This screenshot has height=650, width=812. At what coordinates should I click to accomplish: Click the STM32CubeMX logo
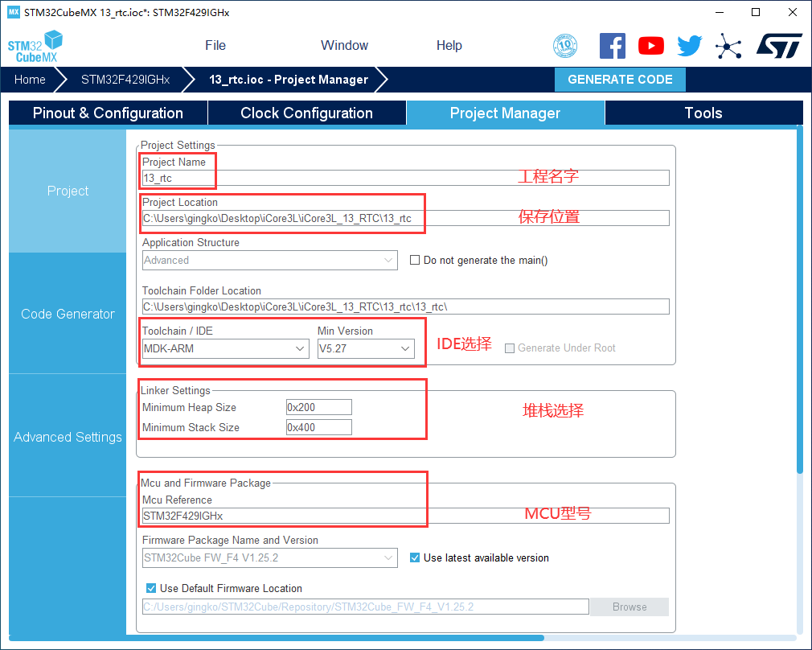pos(35,47)
